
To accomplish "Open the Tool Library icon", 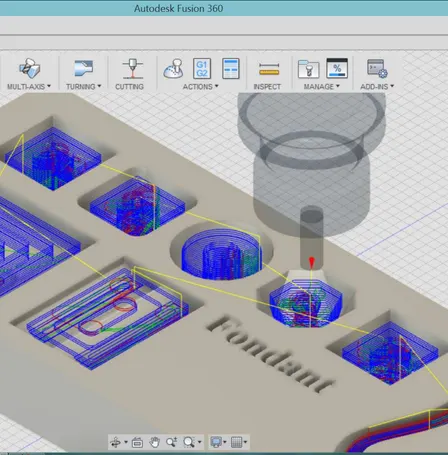I will pos(308,68).
